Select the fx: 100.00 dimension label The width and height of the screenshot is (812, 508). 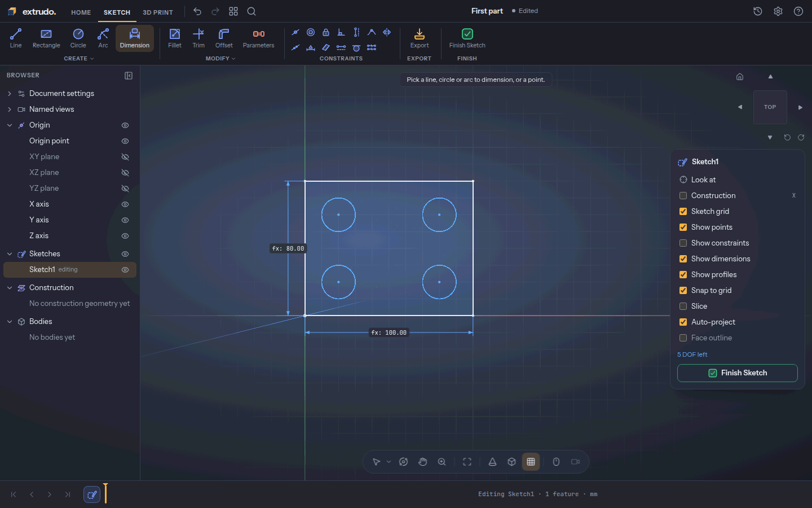coord(389,332)
